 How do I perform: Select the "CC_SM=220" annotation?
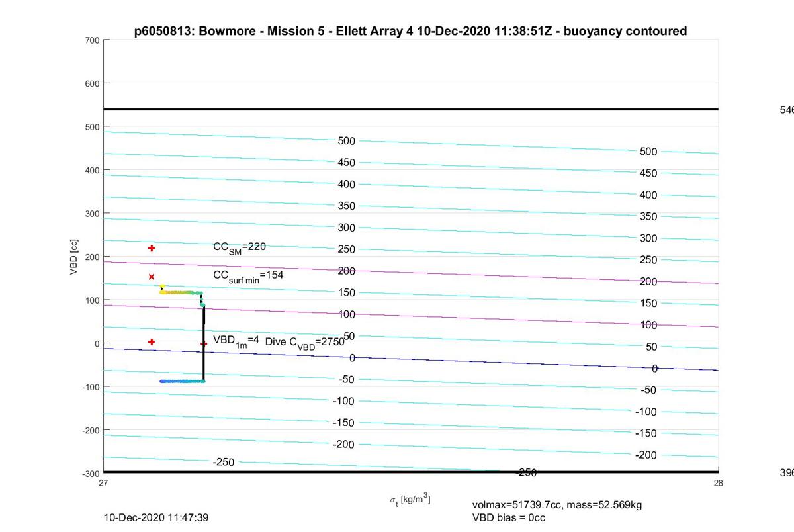240,247
